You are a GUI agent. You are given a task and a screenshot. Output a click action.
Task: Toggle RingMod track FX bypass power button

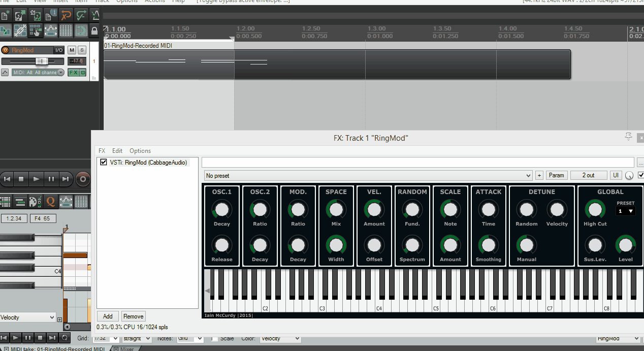click(83, 73)
